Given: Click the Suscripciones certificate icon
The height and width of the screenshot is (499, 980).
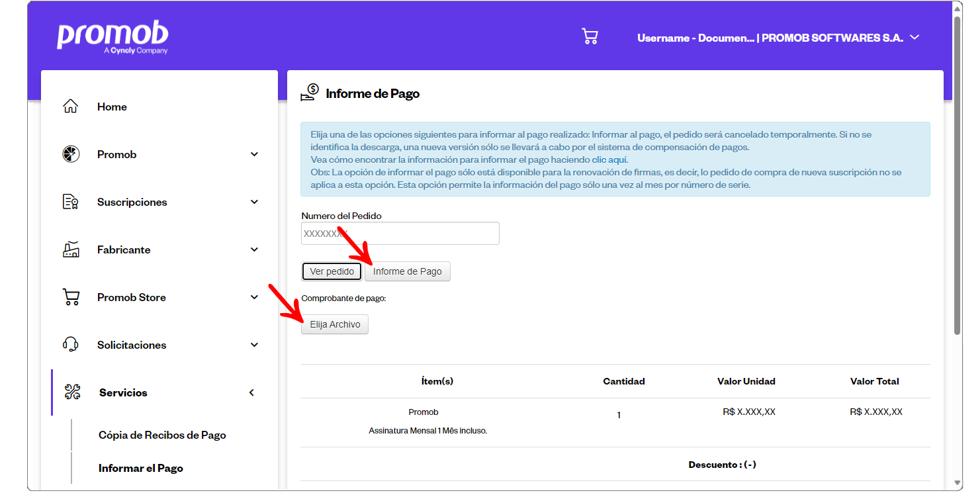Looking at the screenshot, I should click(x=71, y=202).
